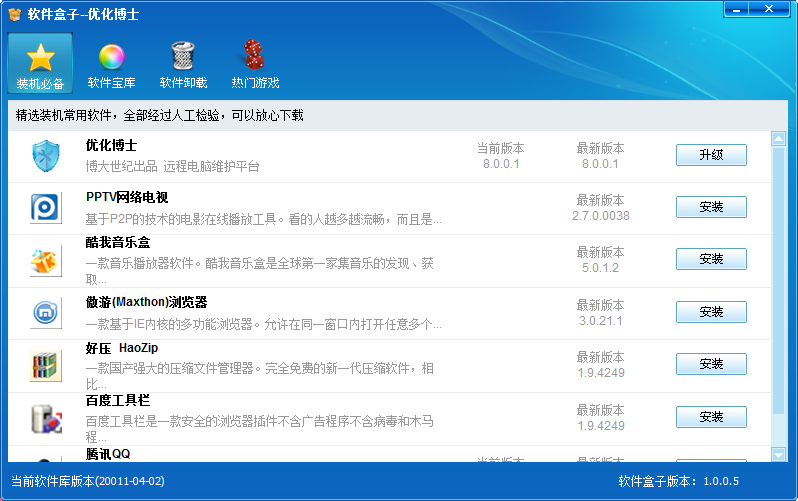The image size is (798, 501).
Task: Click Maxthon description 一款基于IE内核
Action: [x=263, y=324]
